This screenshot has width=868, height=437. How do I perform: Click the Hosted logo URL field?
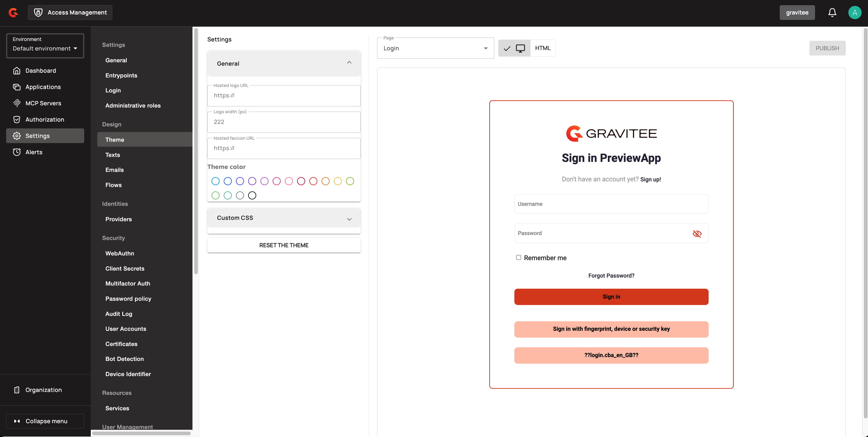(x=284, y=96)
